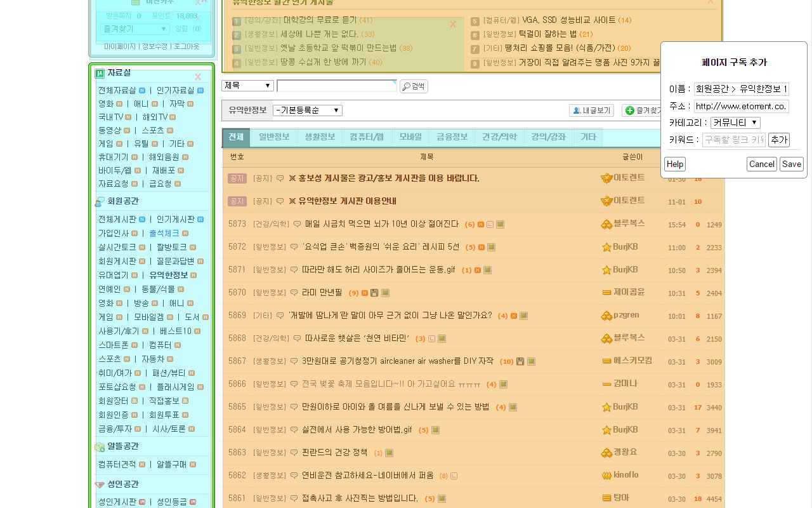Viewport: 812px width, 508px height.
Task: Switch to the 일반정보 tab
Action: 274,137
